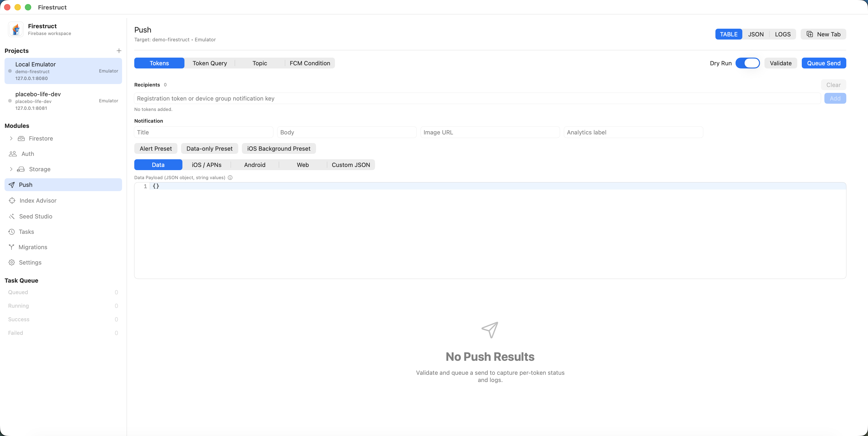Click the Validate button
This screenshot has width=868, height=436.
click(780, 63)
